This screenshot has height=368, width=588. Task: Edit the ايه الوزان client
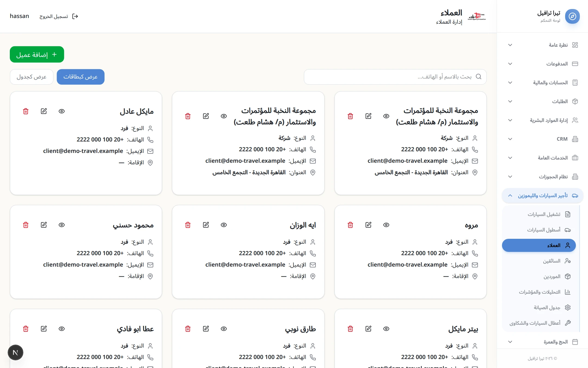click(206, 225)
